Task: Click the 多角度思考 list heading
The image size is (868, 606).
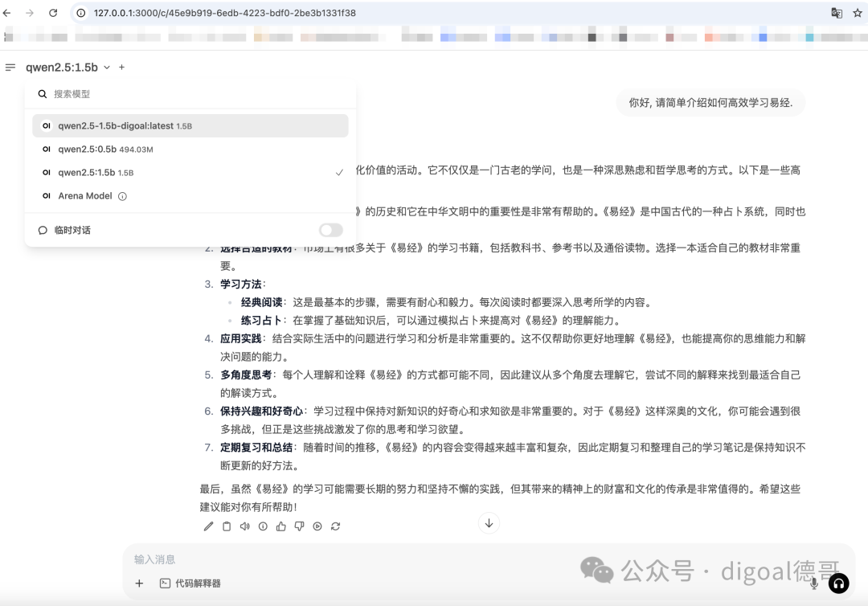Action: pos(247,375)
